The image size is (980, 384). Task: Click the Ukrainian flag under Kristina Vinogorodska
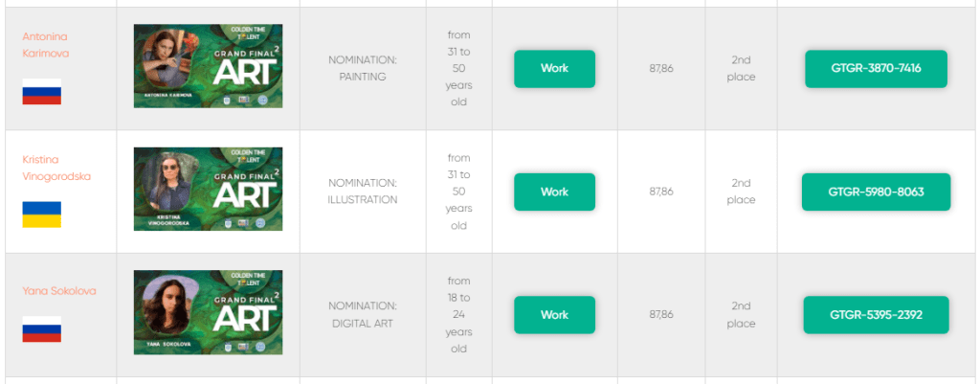[41, 215]
